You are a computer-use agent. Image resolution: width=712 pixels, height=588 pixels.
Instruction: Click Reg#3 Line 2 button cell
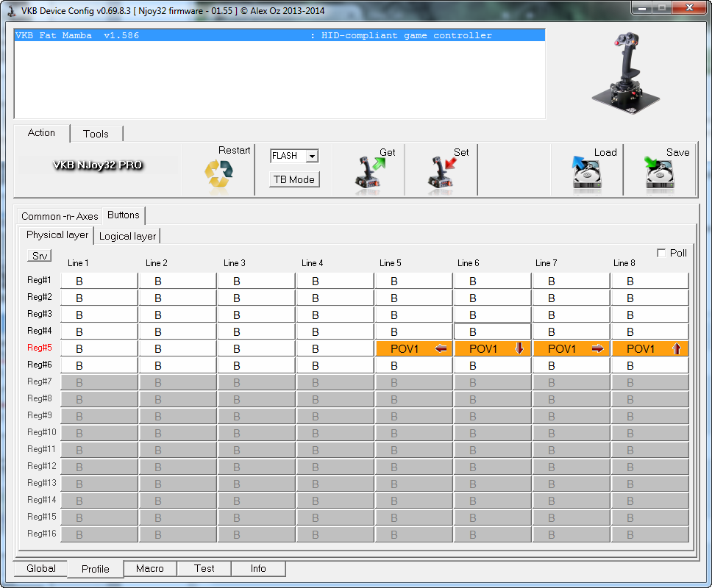pyautogui.click(x=178, y=315)
